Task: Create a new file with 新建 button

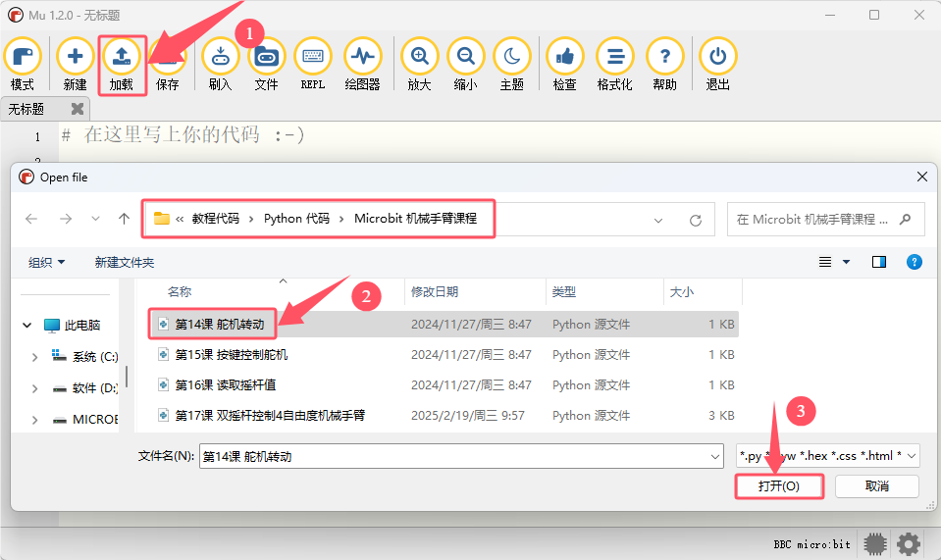Action: tap(75, 64)
